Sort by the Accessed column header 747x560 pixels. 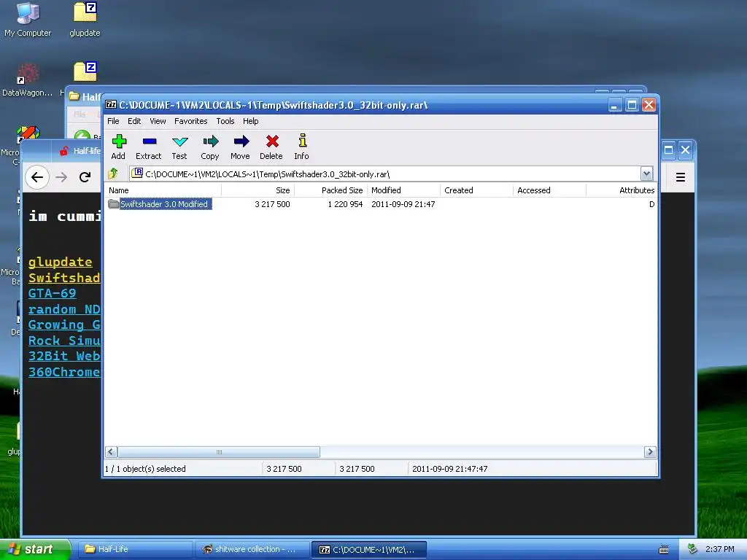pyautogui.click(x=550, y=190)
